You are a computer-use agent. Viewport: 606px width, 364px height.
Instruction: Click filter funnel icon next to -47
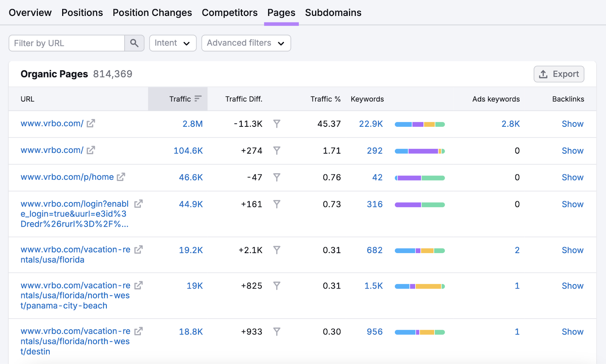[x=277, y=177]
